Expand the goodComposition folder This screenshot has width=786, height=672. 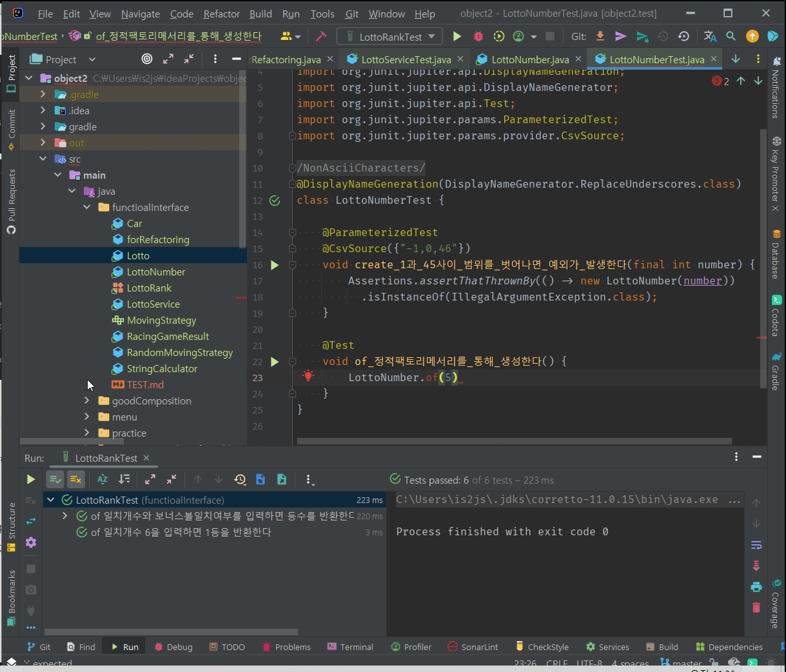tap(87, 401)
